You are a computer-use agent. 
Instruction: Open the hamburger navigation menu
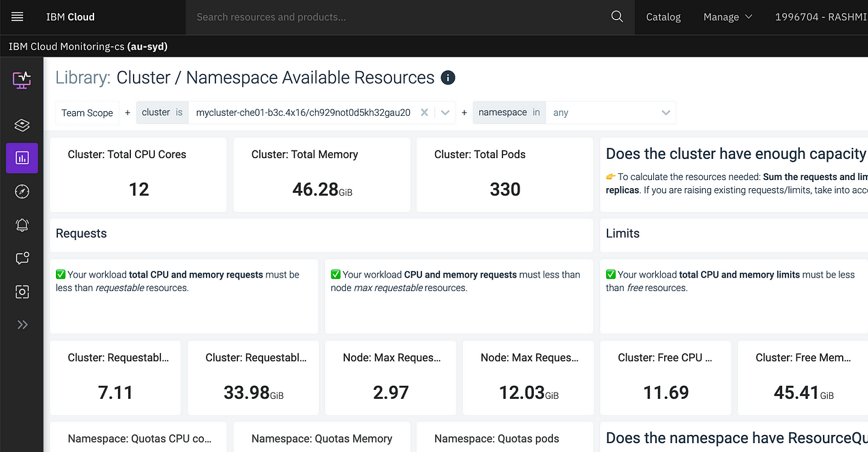17,17
